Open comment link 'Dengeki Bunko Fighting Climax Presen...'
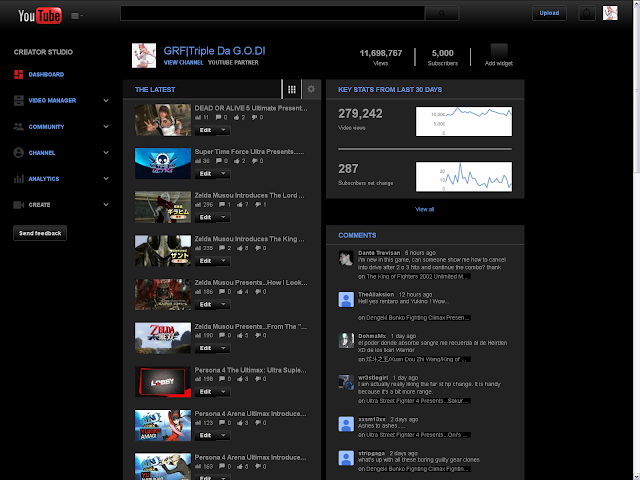This screenshot has height=480, width=640. pyautogui.click(x=418, y=318)
